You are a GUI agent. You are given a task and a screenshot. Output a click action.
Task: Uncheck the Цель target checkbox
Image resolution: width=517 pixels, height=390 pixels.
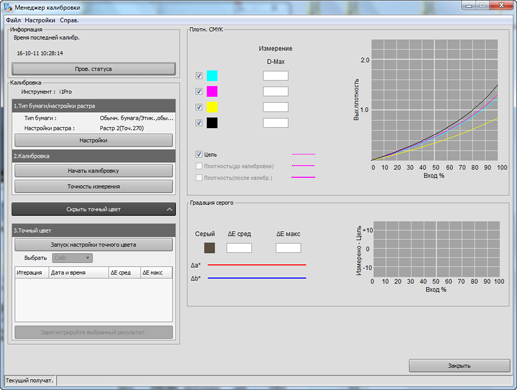[x=199, y=154]
